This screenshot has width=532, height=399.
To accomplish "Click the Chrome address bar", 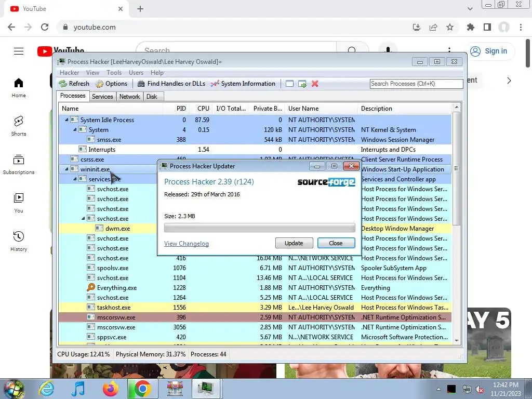I will tap(234, 27).
